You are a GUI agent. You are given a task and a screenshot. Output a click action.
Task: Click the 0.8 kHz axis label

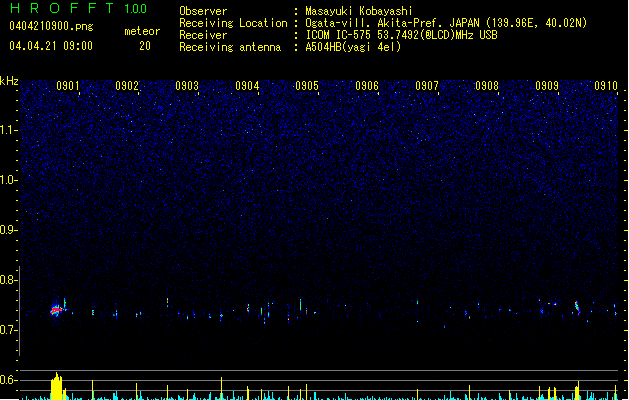click(x=9, y=280)
